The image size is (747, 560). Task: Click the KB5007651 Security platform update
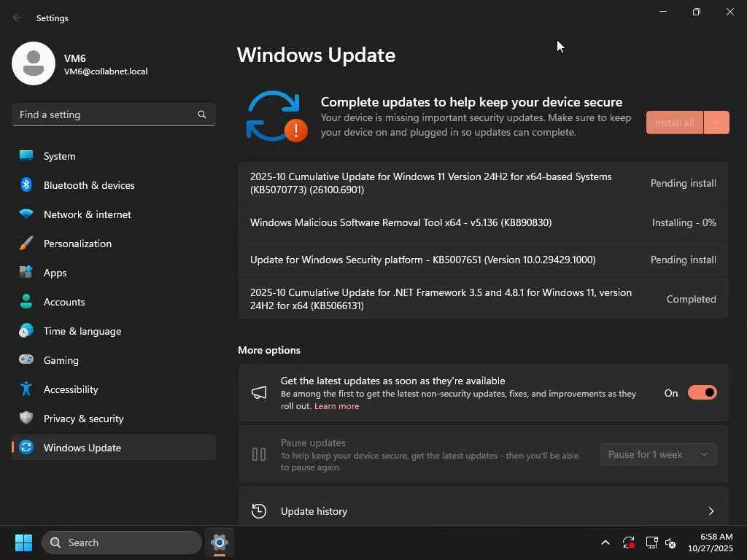point(483,260)
